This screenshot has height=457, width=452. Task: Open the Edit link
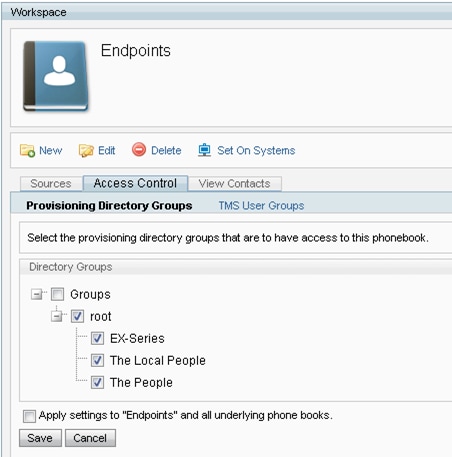pos(106,150)
